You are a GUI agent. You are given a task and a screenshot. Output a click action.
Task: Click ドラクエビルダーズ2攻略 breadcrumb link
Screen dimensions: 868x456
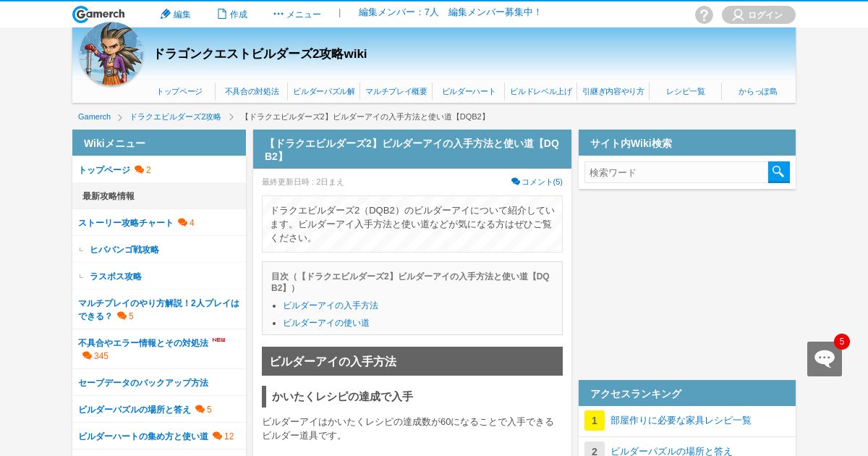[x=175, y=117]
